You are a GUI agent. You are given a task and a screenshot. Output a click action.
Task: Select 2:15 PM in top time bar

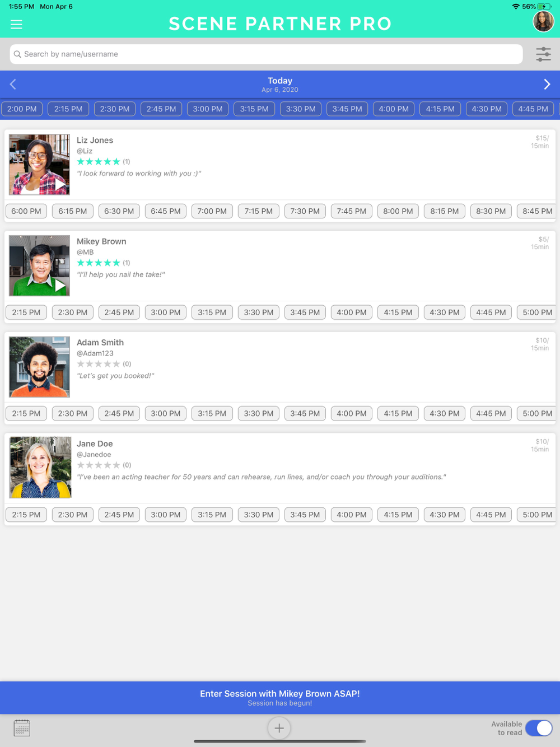pyautogui.click(x=68, y=109)
